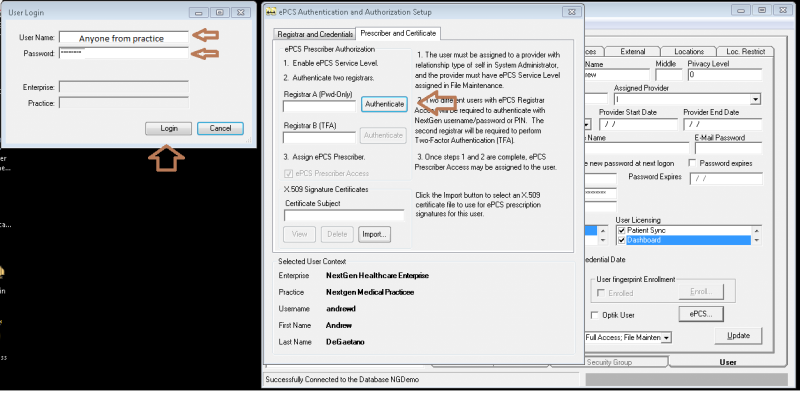
Task: Toggle the Dashboard license checkbox
Action: (621, 240)
